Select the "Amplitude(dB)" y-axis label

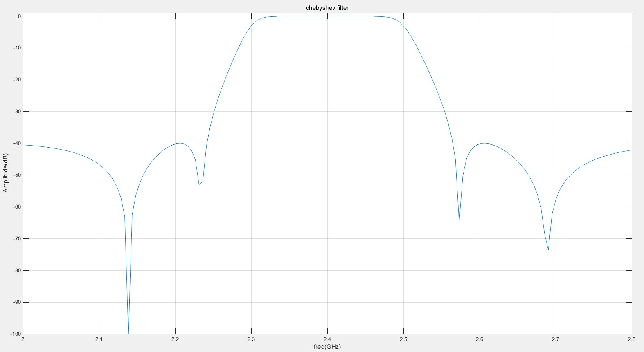(5, 173)
